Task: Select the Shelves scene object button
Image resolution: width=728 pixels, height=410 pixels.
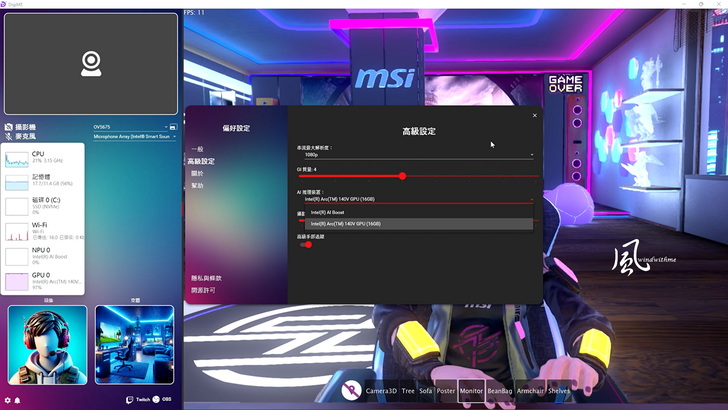Action: coord(559,390)
